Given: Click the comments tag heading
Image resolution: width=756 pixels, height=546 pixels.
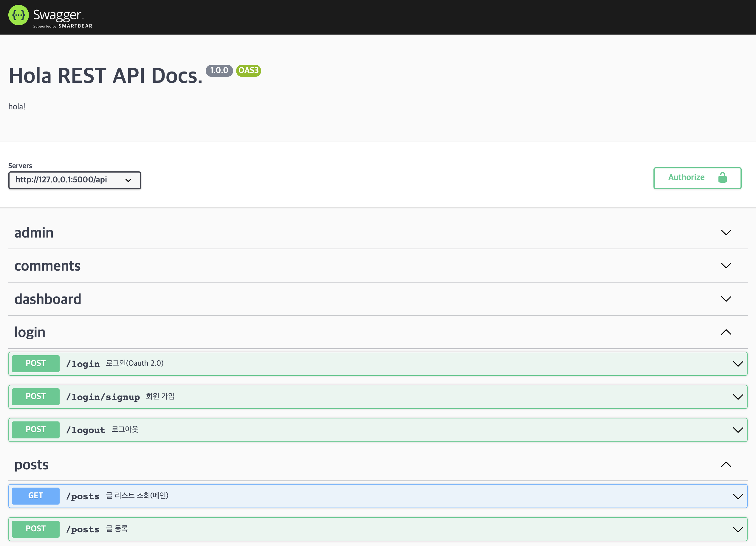Looking at the screenshot, I should tap(47, 266).
